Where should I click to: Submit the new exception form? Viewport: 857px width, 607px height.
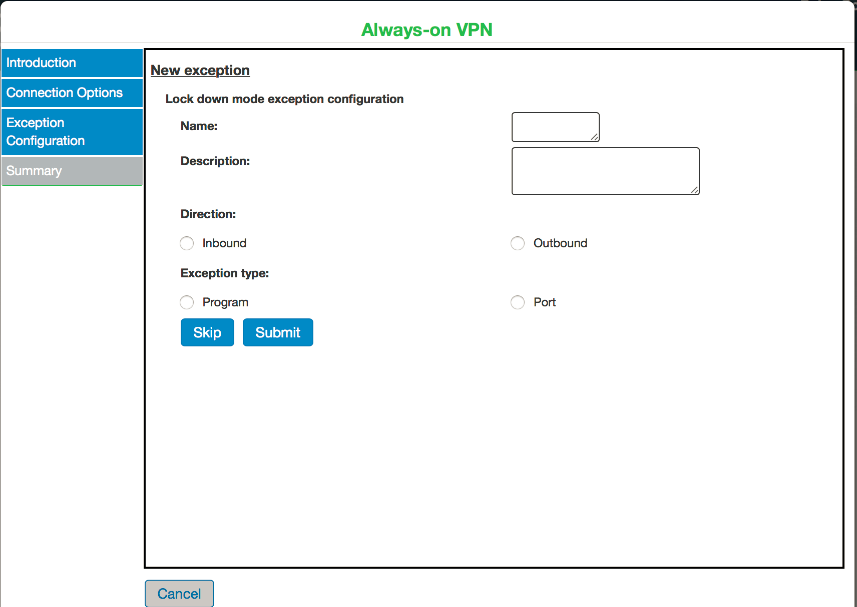278,332
